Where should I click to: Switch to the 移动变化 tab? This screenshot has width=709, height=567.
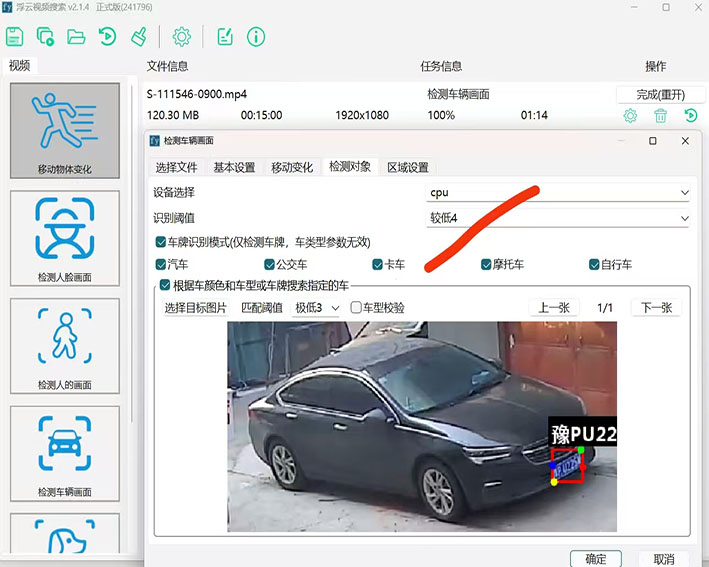coord(292,167)
